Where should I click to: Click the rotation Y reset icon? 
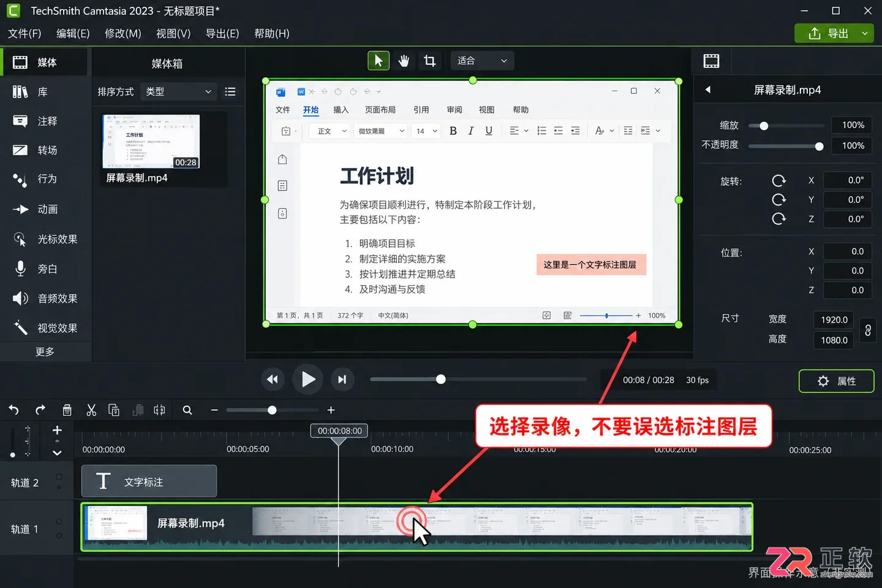(x=779, y=200)
